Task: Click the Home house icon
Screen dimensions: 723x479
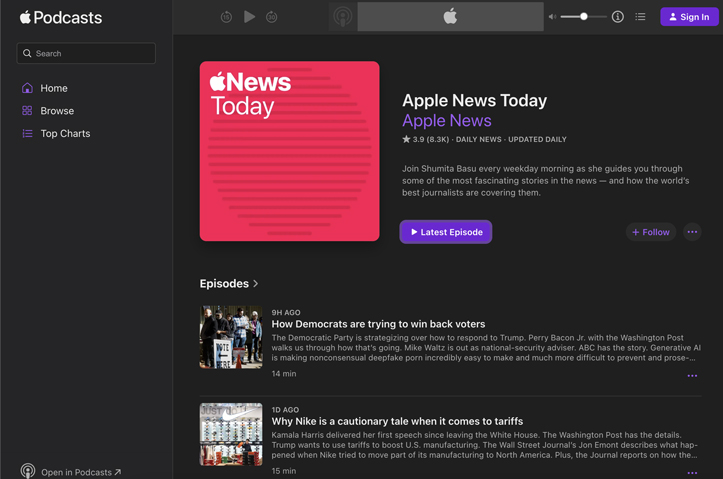Action: point(27,88)
